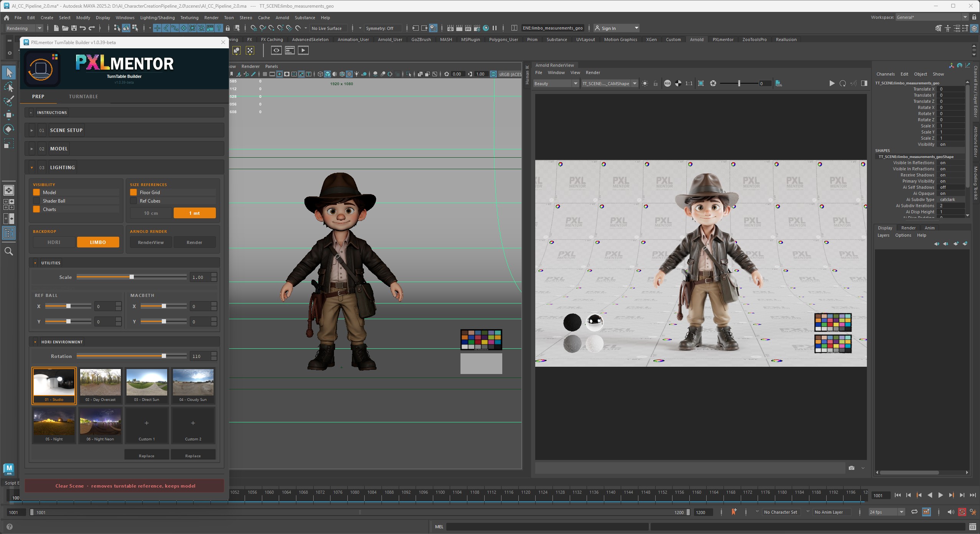Click the Undo arrow in status line
The width and height of the screenshot is (980, 534).
pyautogui.click(x=82, y=28)
